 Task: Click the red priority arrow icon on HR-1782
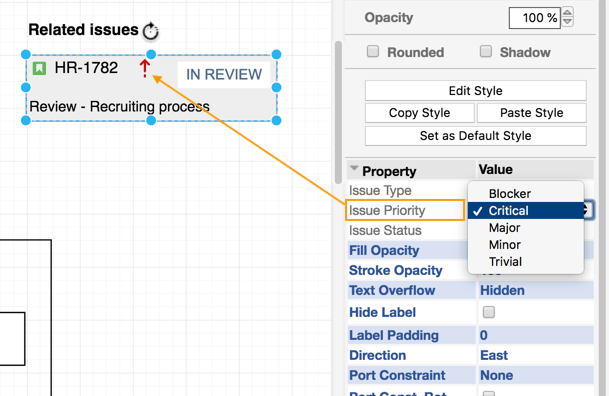pyautogui.click(x=145, y=68)
